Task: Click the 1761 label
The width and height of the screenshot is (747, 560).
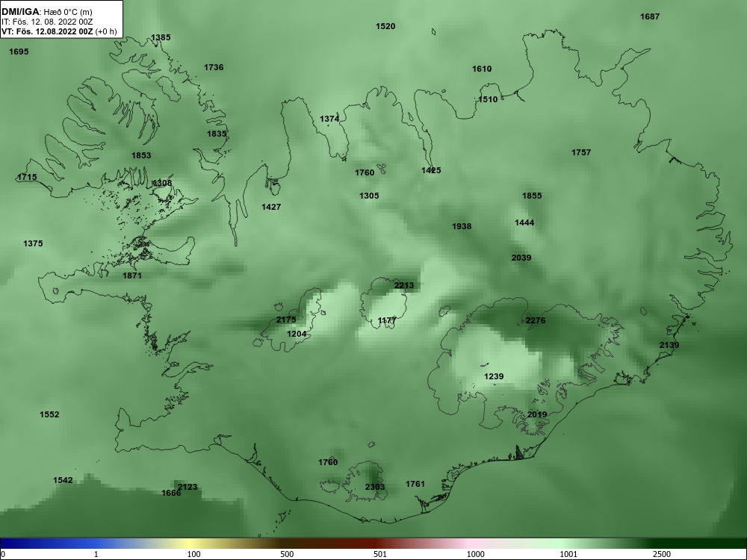Action: click(x=415, y=484)
